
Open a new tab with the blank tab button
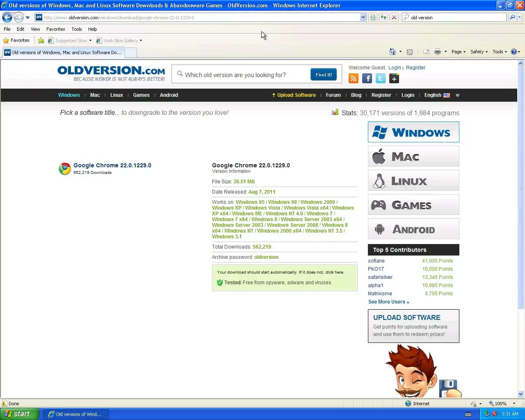click(131, 52)
